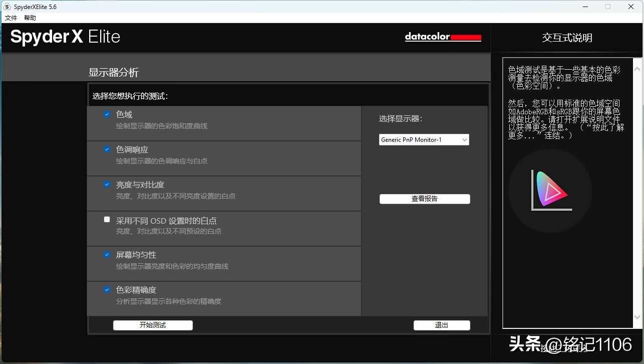Open 查看报告
This screenshot has height=364, width=644.
[x=424, y=199]
